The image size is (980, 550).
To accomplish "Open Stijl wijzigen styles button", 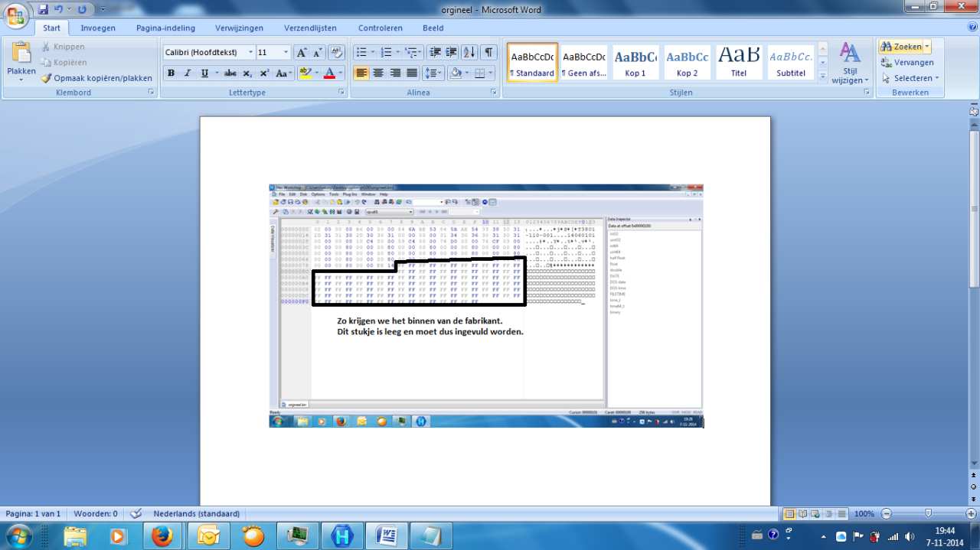I will point(850,63).
